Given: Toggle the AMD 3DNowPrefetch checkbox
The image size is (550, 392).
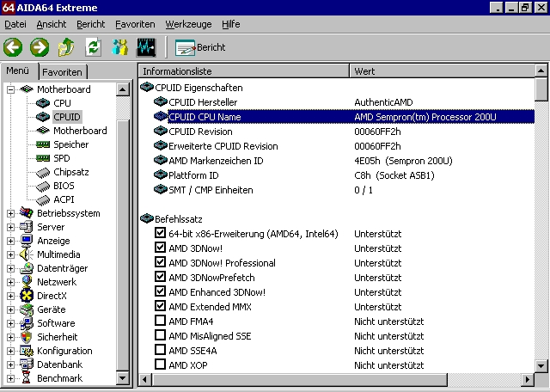Looking at the screenshot, I should pyautogui.click(x=161, y=277).
